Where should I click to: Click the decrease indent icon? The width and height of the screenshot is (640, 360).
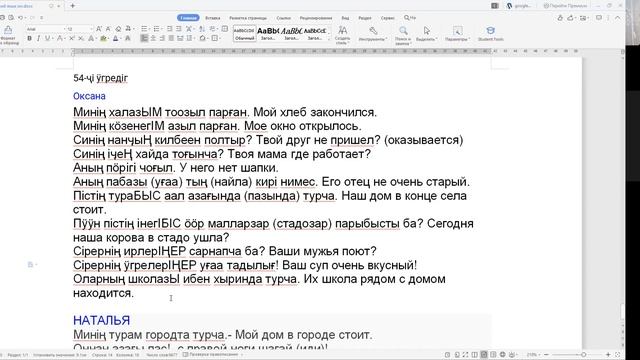click(169, 29)
